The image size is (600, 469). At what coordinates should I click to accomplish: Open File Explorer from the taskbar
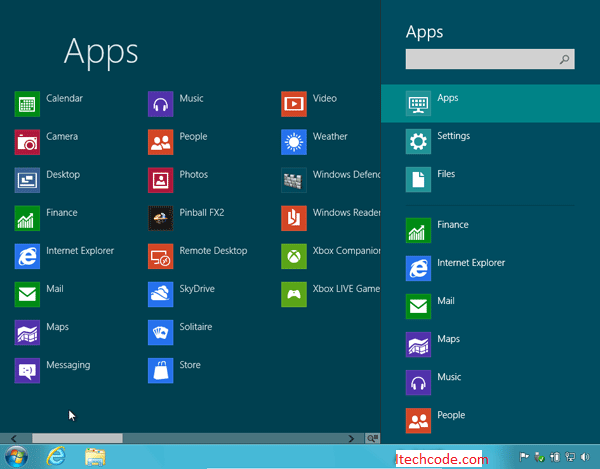point(95,457)
